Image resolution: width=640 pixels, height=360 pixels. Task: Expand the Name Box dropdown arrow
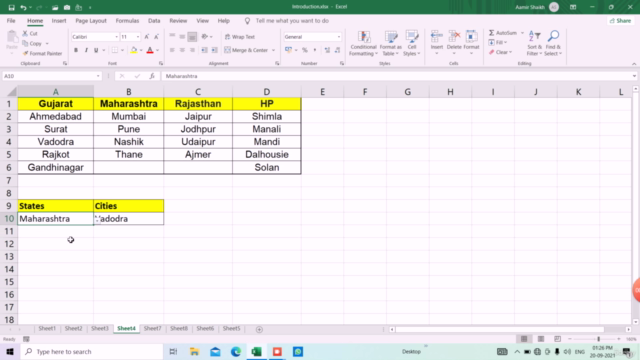(98, 76)
